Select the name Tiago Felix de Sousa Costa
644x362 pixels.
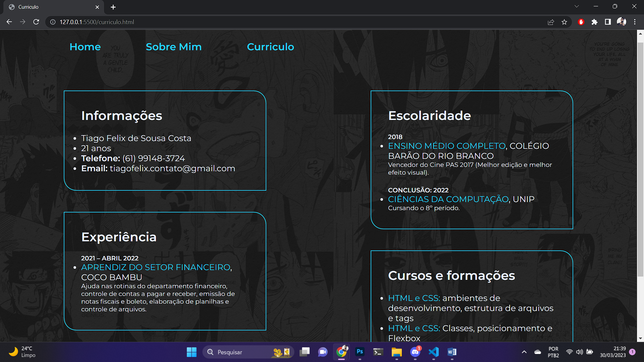(136, 138)
